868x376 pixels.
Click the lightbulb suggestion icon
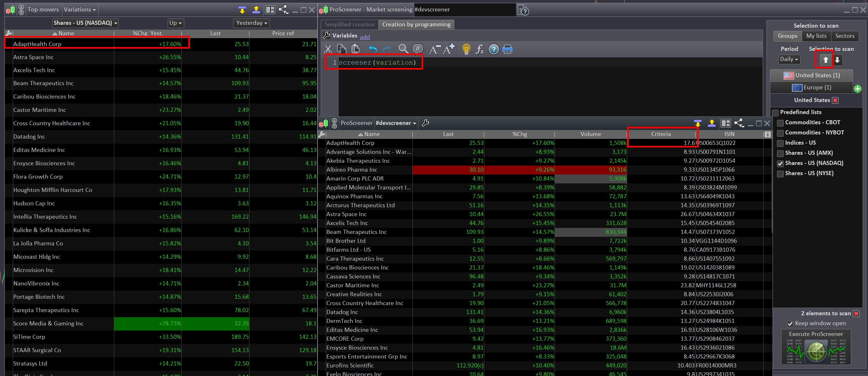(x=466, y=50)
